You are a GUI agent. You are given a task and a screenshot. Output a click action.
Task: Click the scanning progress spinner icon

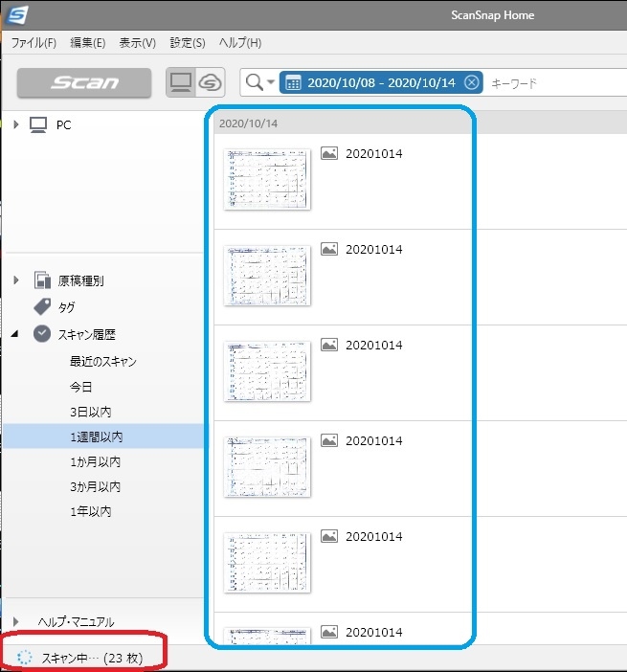point(25,658)
